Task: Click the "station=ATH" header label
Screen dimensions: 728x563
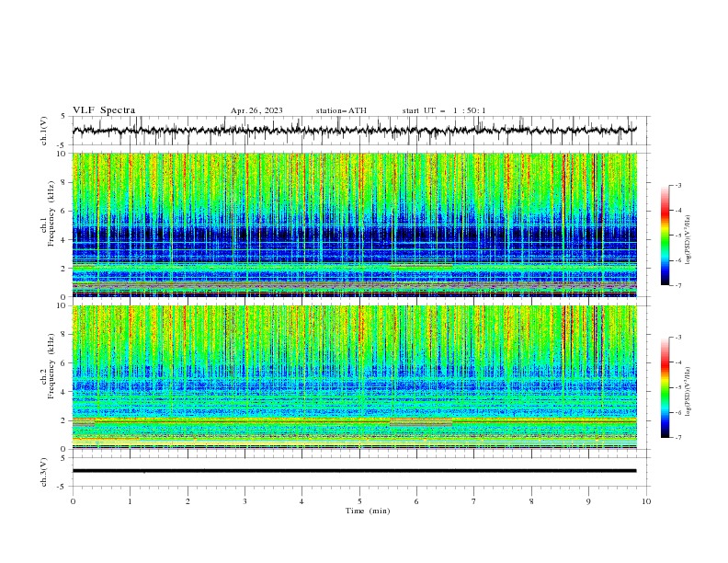Action: (341, 110)
